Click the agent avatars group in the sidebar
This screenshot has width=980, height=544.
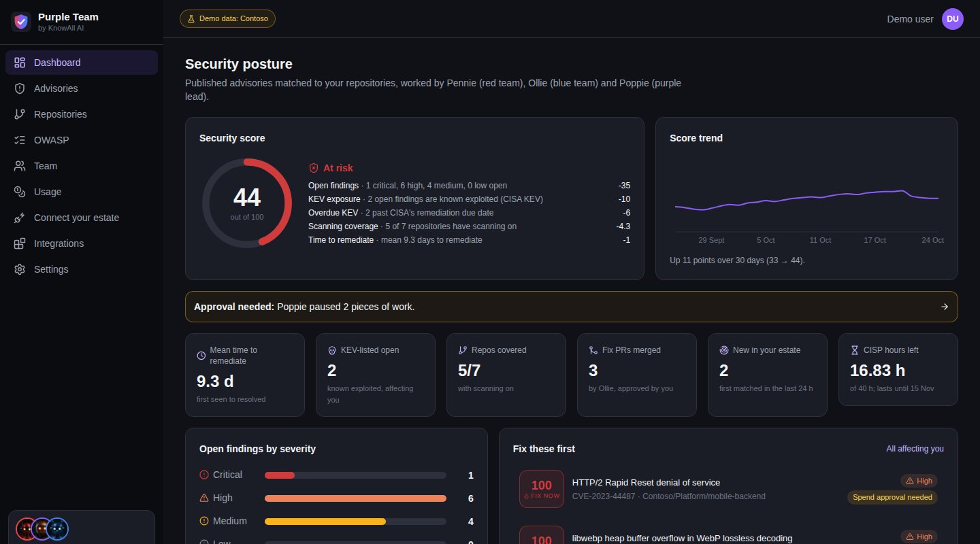[x=43, y=528]
